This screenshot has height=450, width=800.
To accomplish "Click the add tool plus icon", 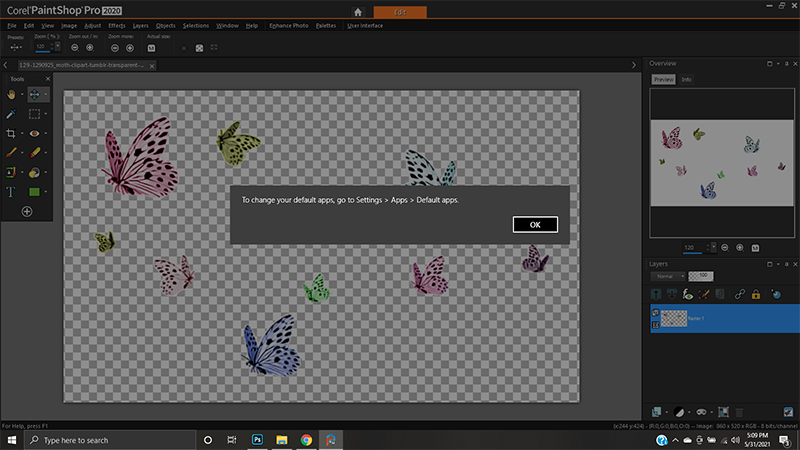I will click(27, 211).
